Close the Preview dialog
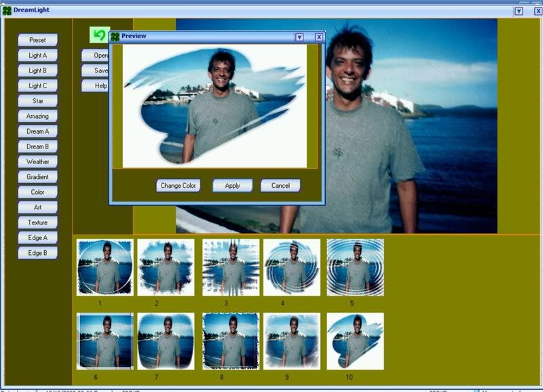Screen dimensions: 543x392 coord(318,37)
